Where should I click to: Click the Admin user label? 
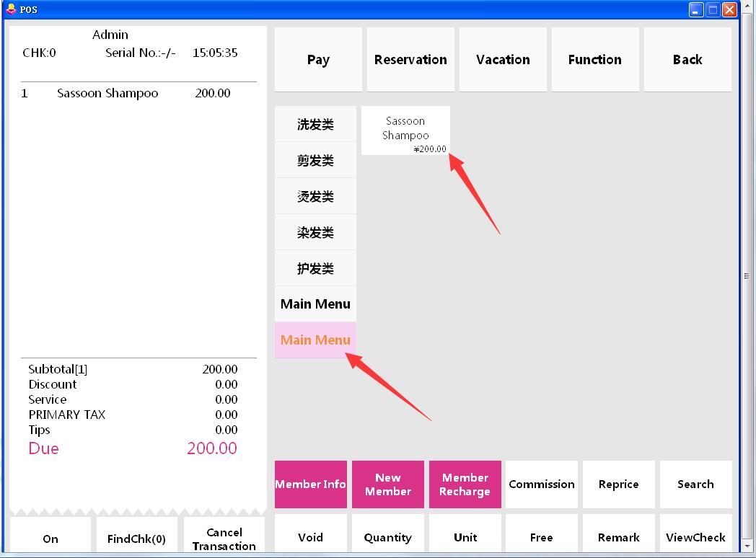pyautogui.click(x=110, y=35)
